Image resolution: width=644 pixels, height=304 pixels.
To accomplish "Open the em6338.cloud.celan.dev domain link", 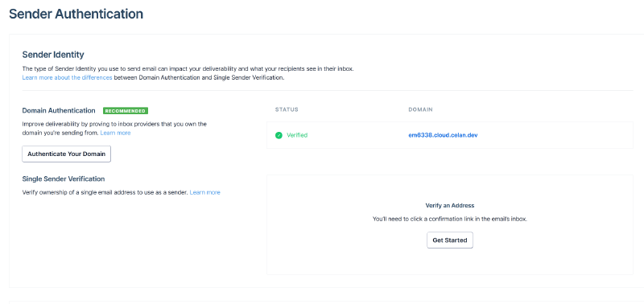I will (x=443, y=135).
